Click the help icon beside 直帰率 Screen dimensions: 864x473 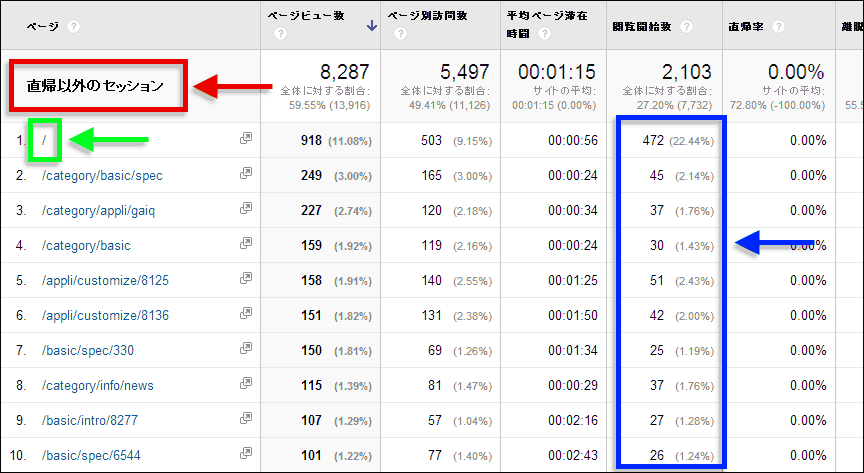(776, 26)
